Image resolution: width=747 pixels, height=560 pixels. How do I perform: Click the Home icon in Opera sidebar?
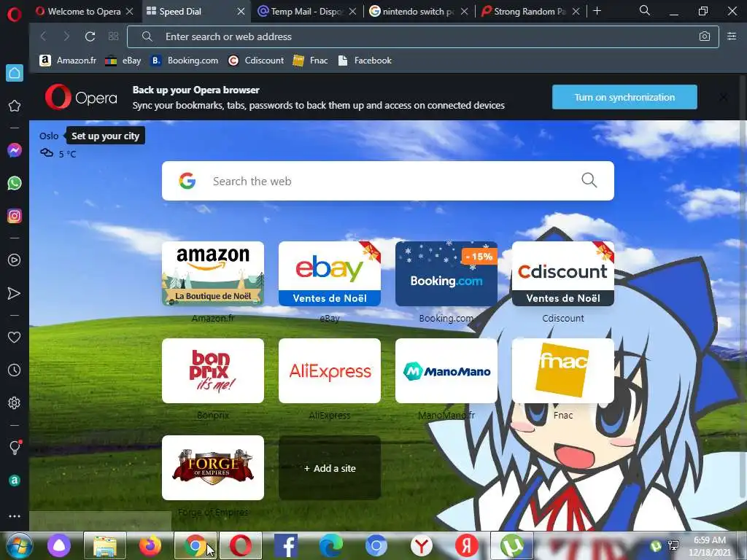click(15, 73)
